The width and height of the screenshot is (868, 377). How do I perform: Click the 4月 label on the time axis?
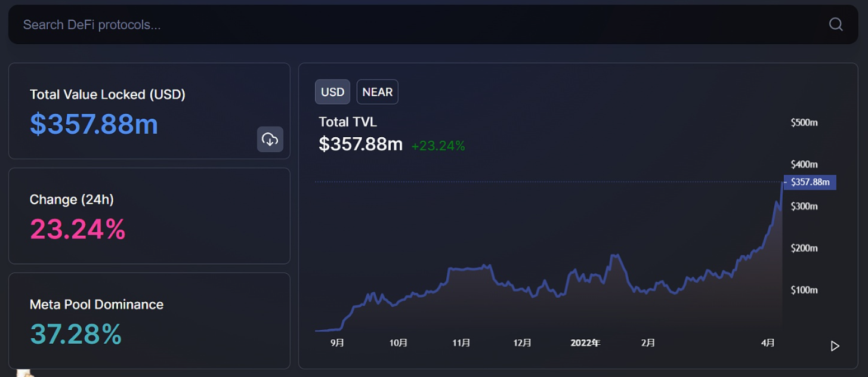[x=768, y=343]
